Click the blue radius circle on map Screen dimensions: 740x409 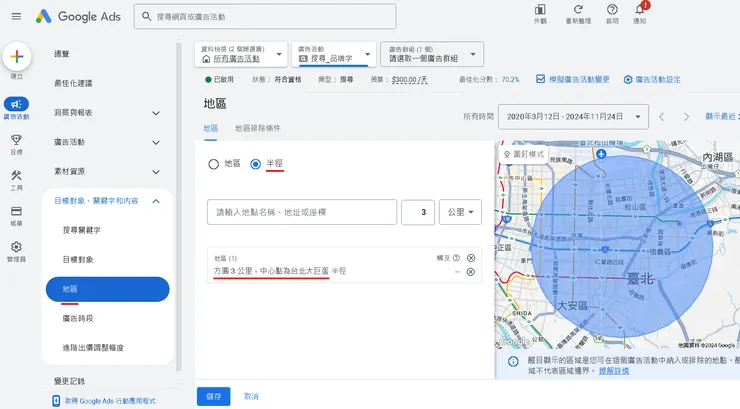pyautogui.click(x=622, y=247)
